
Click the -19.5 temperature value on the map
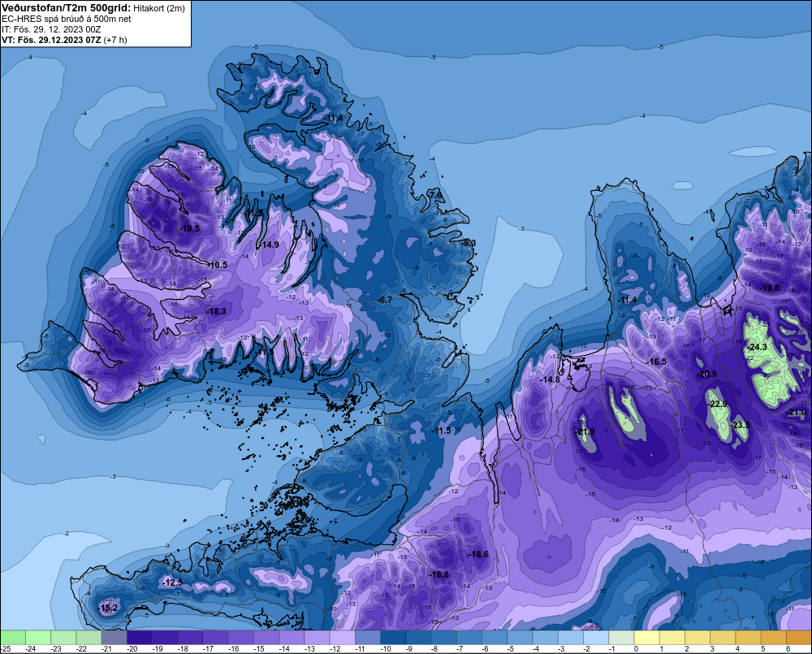click(189, 228)
